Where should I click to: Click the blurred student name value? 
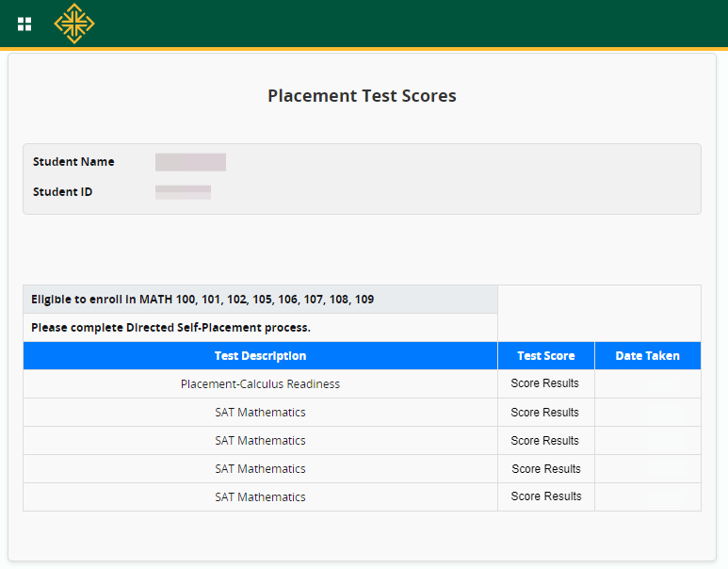coord(190,162)
